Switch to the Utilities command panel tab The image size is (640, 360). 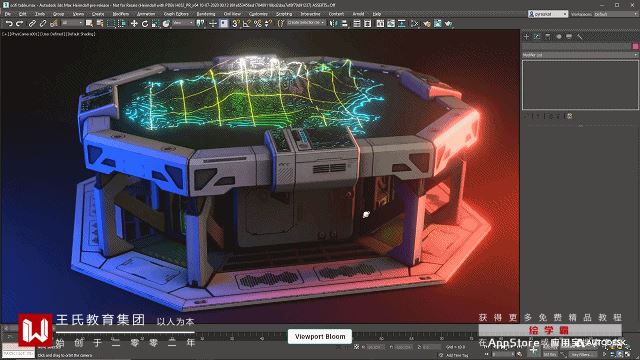coord(580,37)
